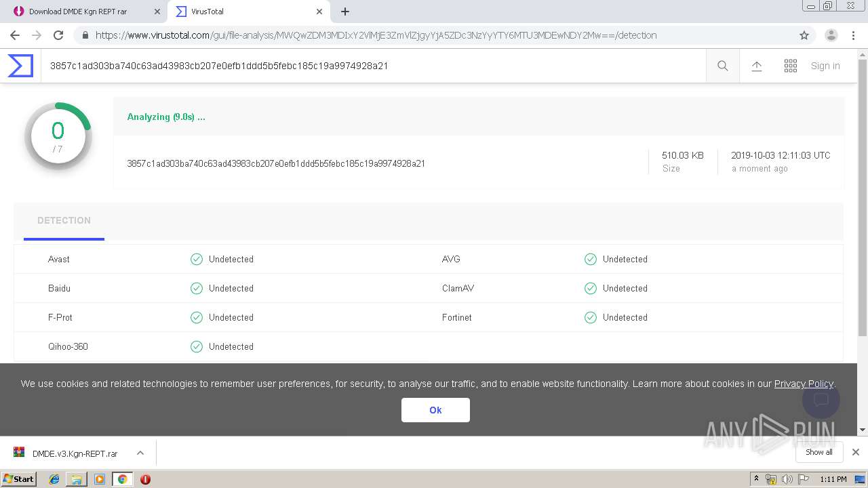The width and height of the screenshot is (868, 488).
Task: Click the address bar URL
Action: pyautogui.click(x=376, y=35)
